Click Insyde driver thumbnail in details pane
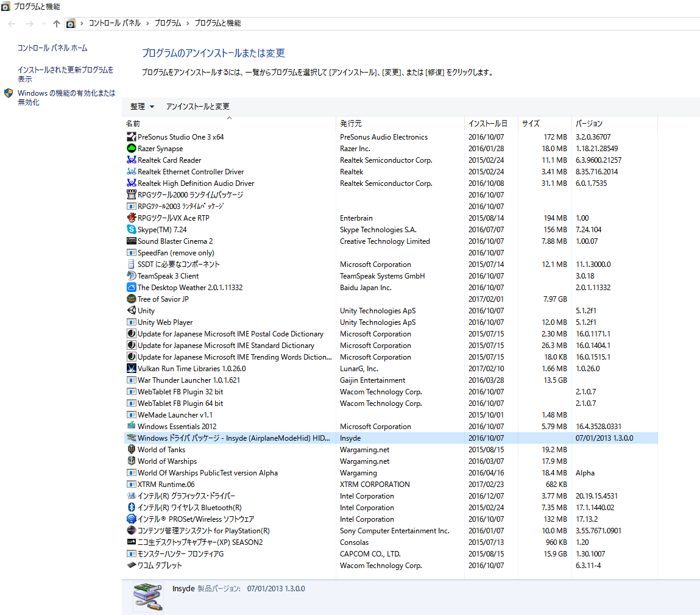 (148, 597)
